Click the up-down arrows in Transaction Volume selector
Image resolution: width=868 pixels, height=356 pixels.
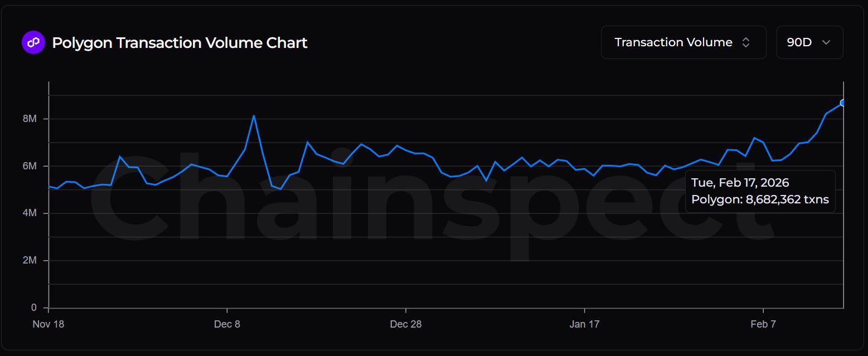pyautogui.click(x=745, y=42)
